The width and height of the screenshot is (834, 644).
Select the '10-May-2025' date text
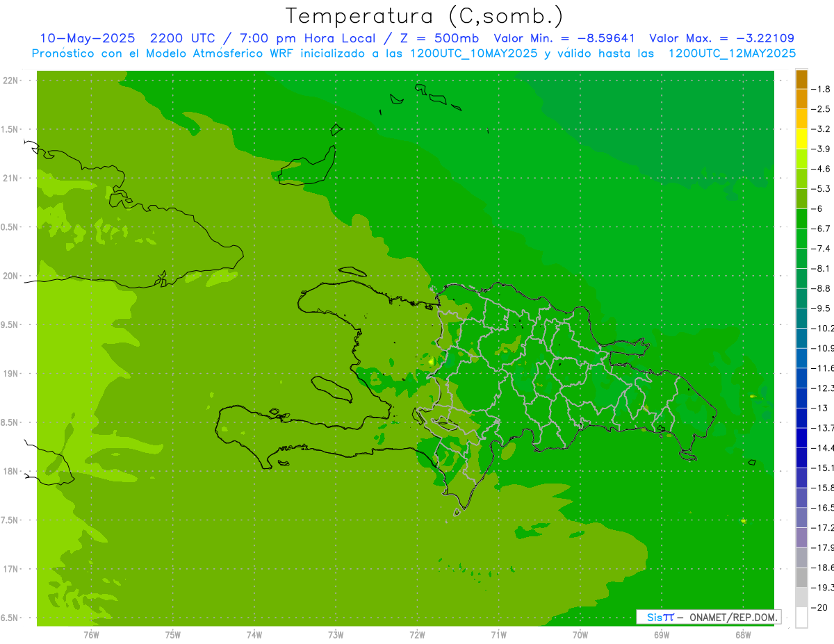[87, 38]
